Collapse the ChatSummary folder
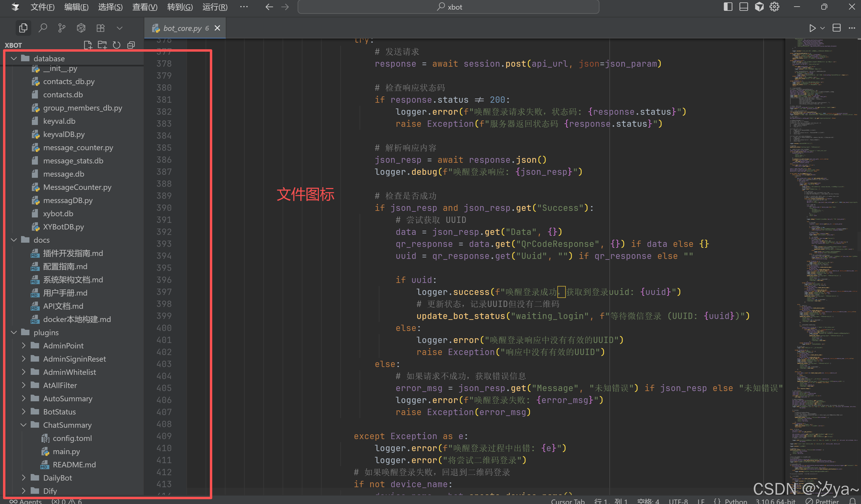This screenshot has height=504, width=861. tap(23, 425)
